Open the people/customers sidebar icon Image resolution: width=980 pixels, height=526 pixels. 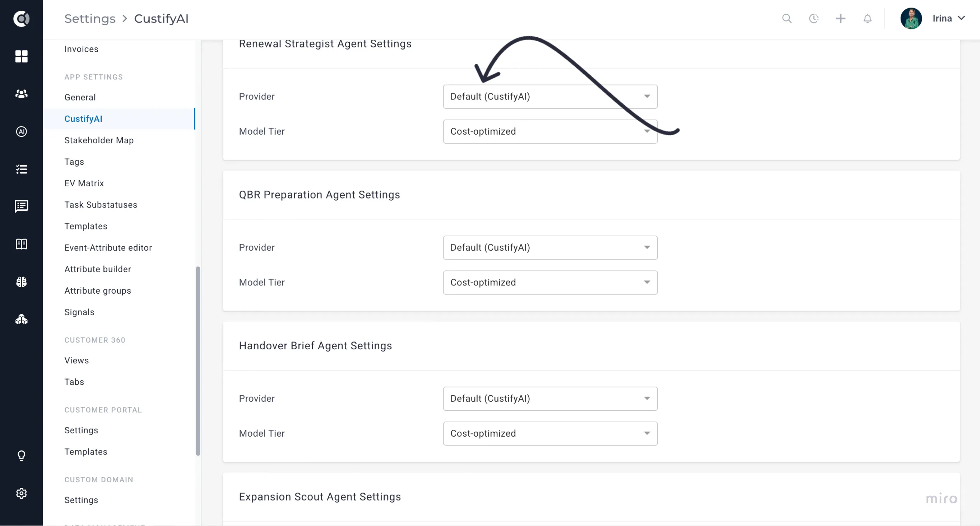click(21, 94)
